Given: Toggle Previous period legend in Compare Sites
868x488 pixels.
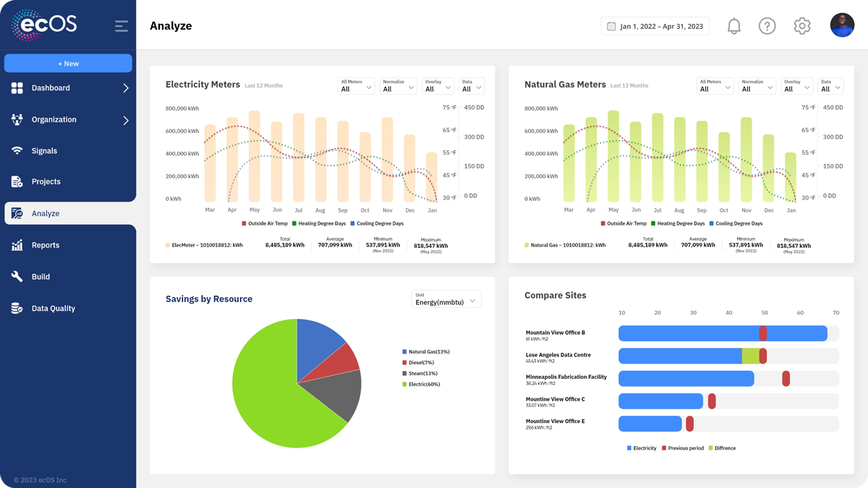Looking at the screenshot, I should 683,448.
